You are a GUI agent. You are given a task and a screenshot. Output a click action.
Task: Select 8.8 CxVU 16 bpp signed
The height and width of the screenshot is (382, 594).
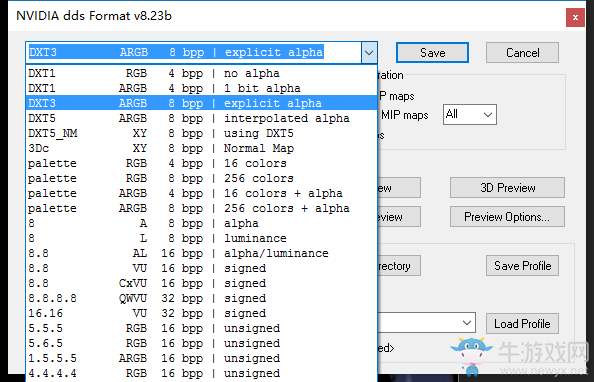201,283
